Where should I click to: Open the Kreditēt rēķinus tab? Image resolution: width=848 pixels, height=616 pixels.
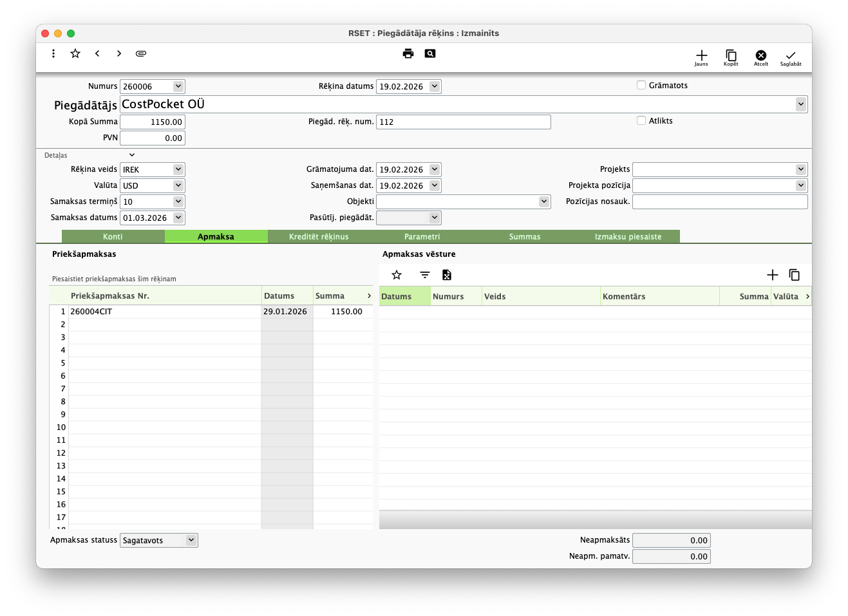pyautogui.click(x=319, y=237)
